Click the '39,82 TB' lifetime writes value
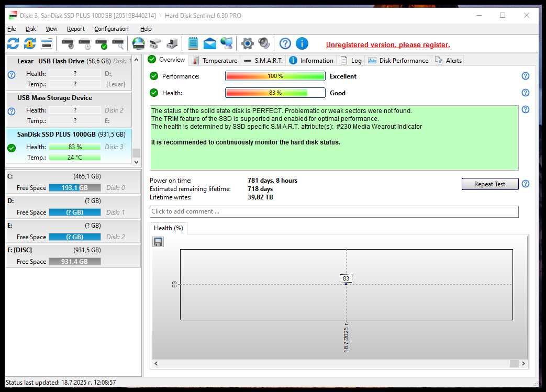546x392 pixels. tap(260, 197)
